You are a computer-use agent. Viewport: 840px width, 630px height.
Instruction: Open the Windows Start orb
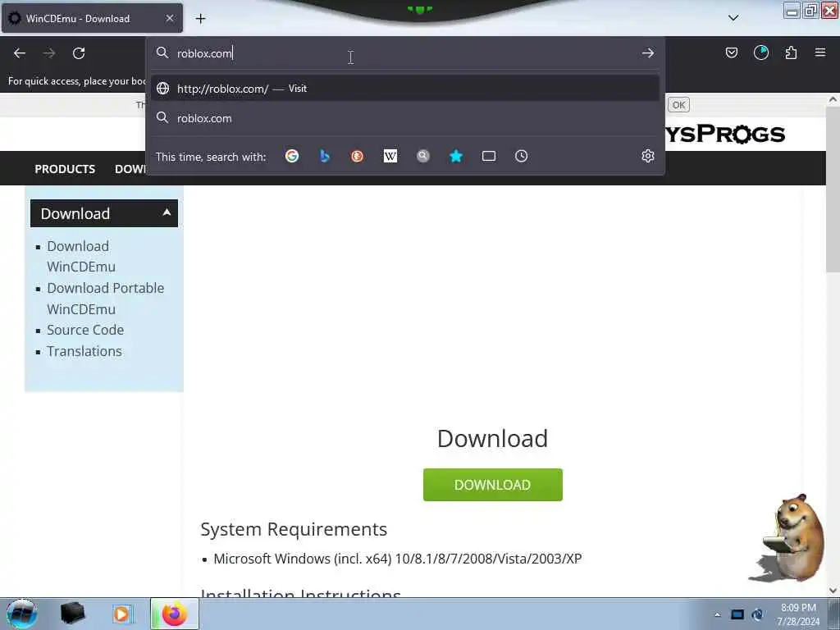tap(22, 614)
